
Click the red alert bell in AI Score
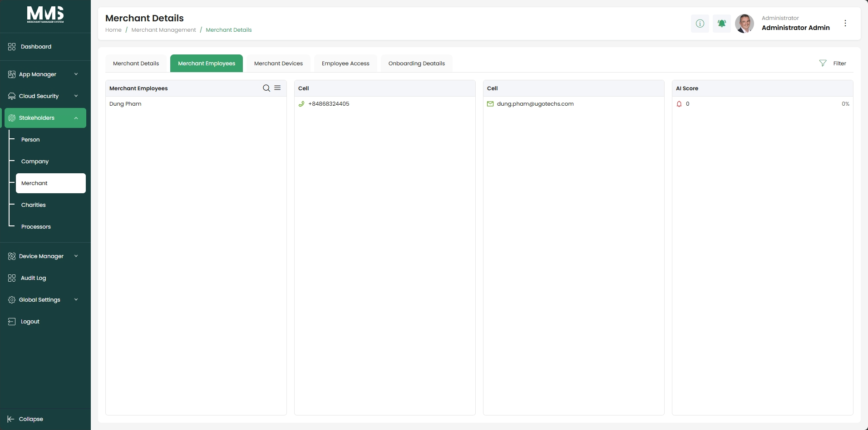coord(679,104)
